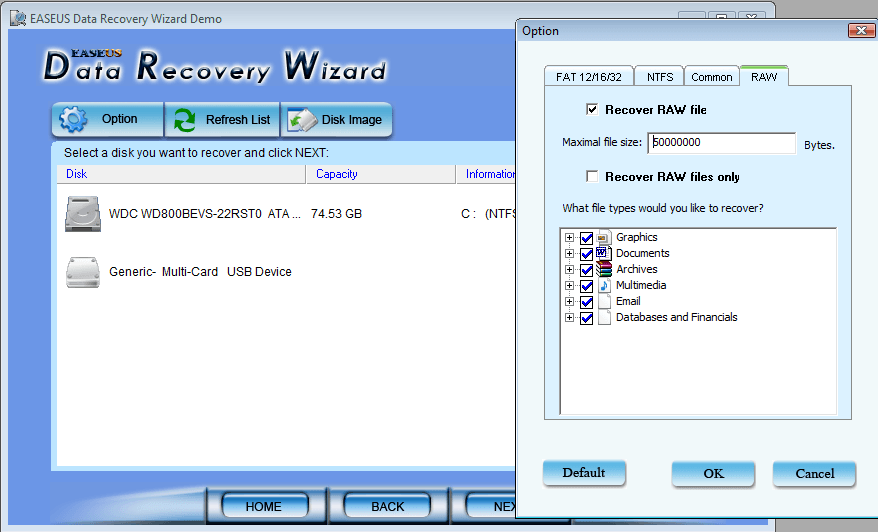Viewport: 878px width, 532px height.
Task: Click the Databases and Financials page icon
Action: click(604, 318)
